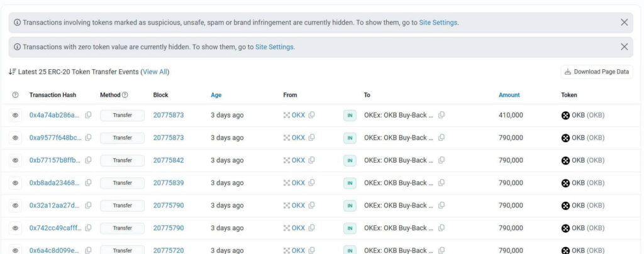The image size is (644, 254).
Task: Dismiss the suspicious tokens hidden notice
Action: [x=624, y=22]
